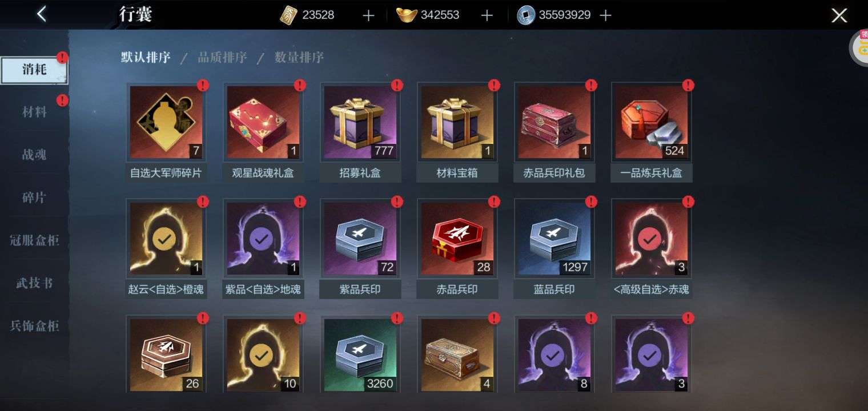Choose the 一品炼兵礼盒 item

pyautogui.click(x=652, y=122)
